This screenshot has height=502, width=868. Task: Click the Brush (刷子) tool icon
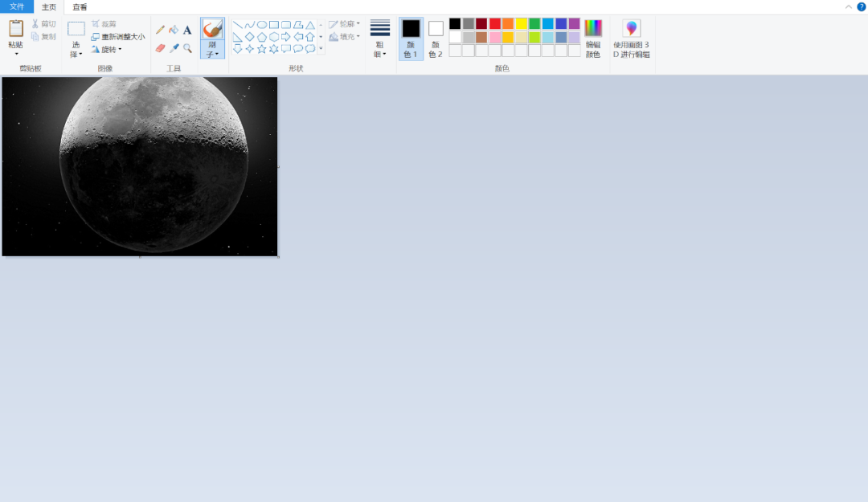point(212,28)
